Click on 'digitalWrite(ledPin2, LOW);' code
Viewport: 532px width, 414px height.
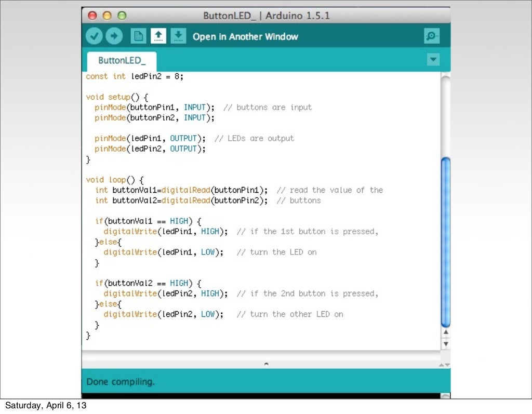tap(164, 314)
